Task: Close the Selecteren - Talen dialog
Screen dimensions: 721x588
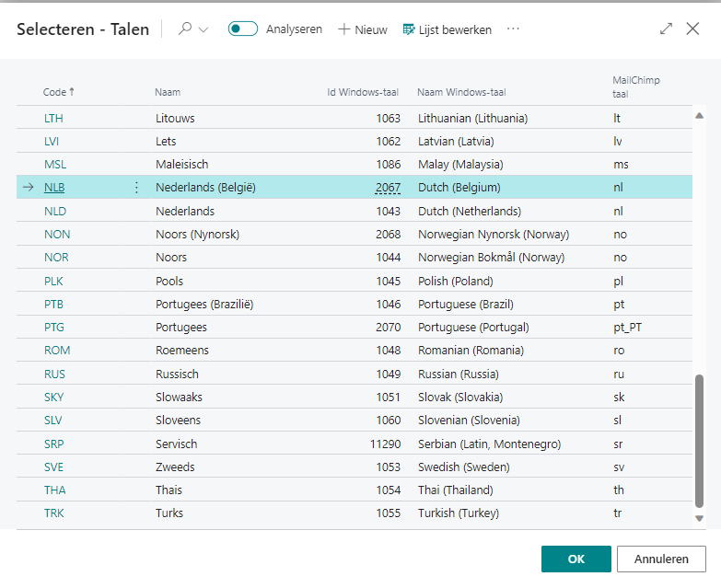Action: 693,29
